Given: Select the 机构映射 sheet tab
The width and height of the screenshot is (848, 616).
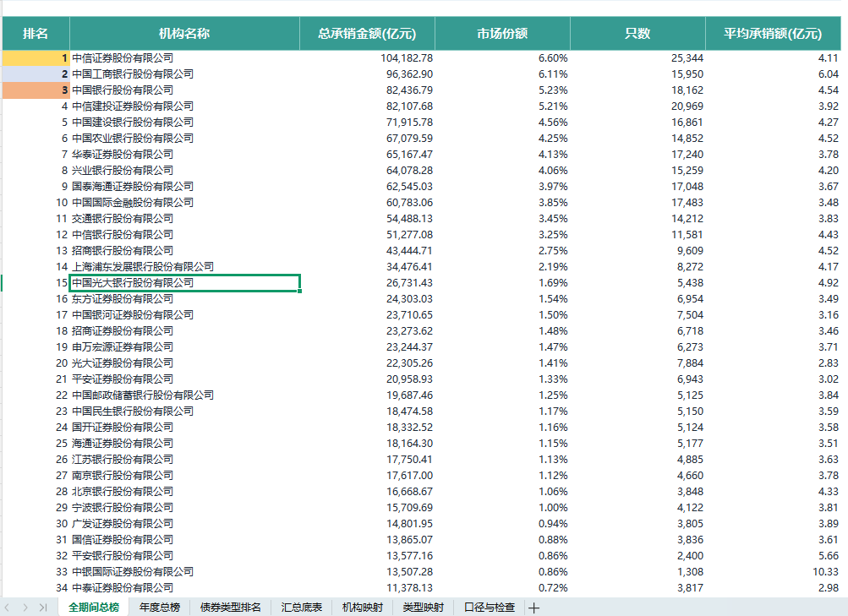Looking at the screenshot, I should coord(363,608).
